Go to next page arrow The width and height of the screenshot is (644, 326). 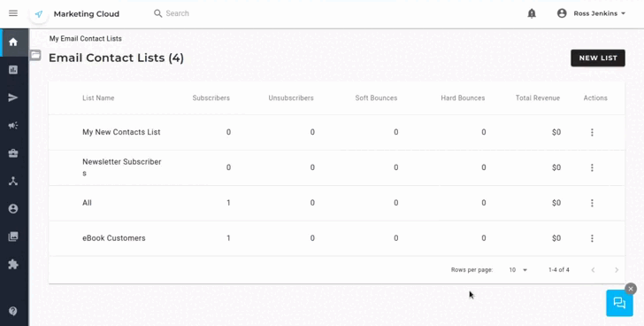click(616, 270)
